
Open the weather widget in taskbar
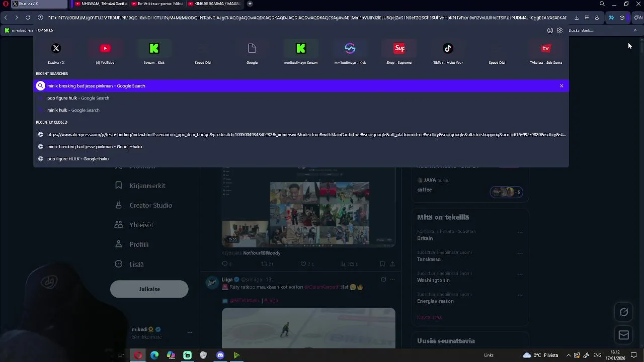coord(540,355)
